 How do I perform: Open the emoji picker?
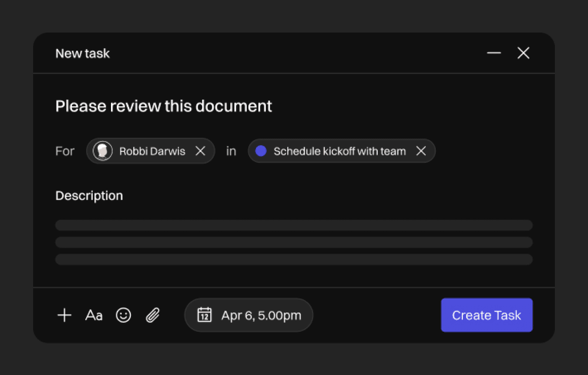click(x=124, y=316)
